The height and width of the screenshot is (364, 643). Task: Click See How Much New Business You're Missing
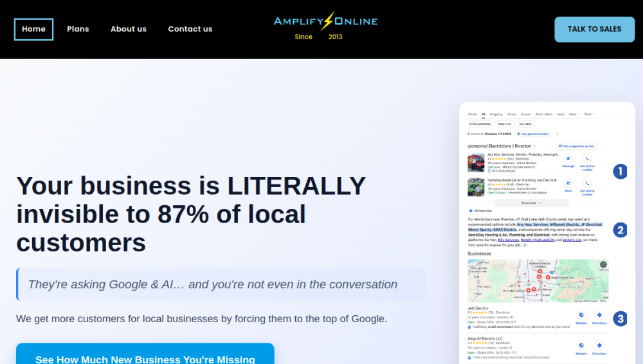145,354
